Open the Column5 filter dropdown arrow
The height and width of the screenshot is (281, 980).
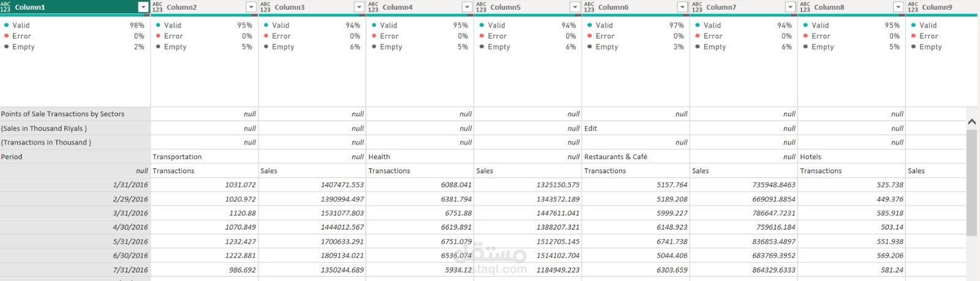point(575,7)
